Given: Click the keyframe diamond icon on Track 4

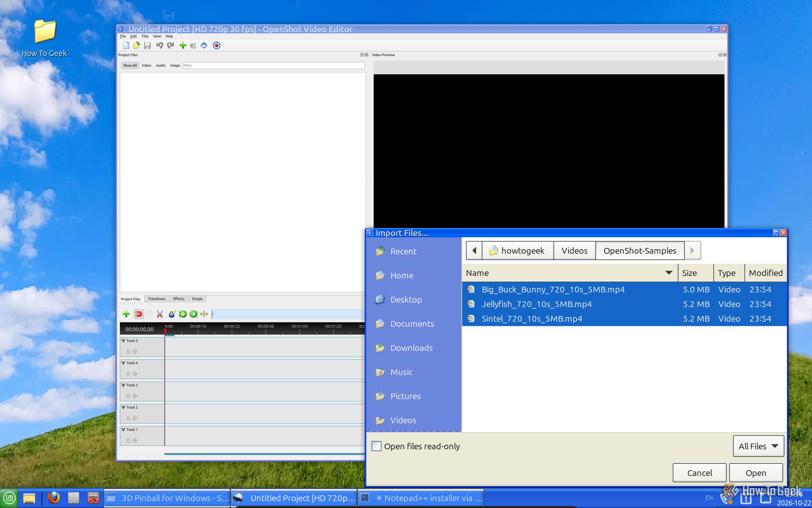Looking at the screenshot, I should pyautogui.click(x=135, y=374).
